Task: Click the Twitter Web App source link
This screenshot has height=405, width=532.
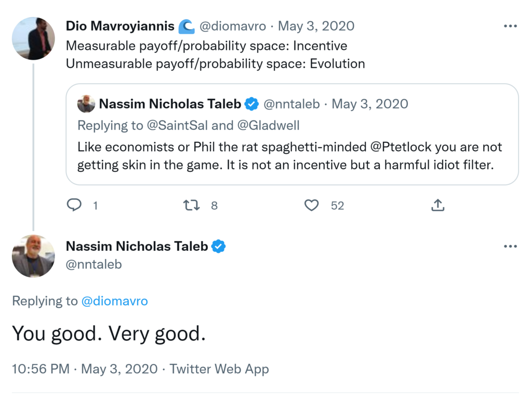Action: coord(219,369)
